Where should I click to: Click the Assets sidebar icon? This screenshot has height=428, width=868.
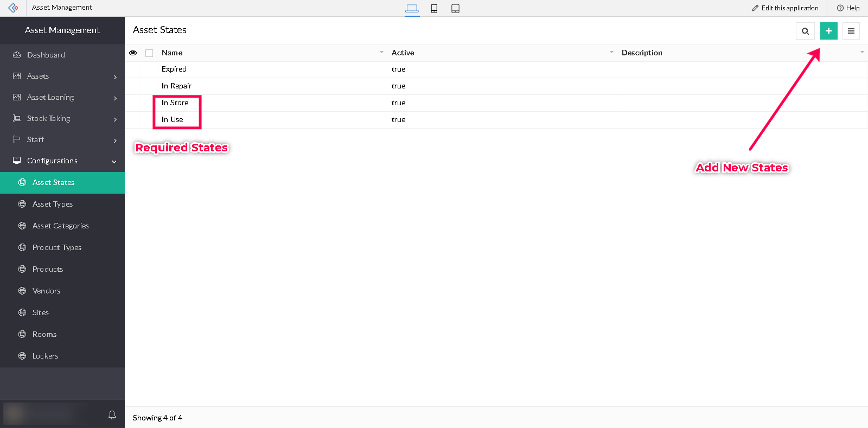tap(17, 76)
